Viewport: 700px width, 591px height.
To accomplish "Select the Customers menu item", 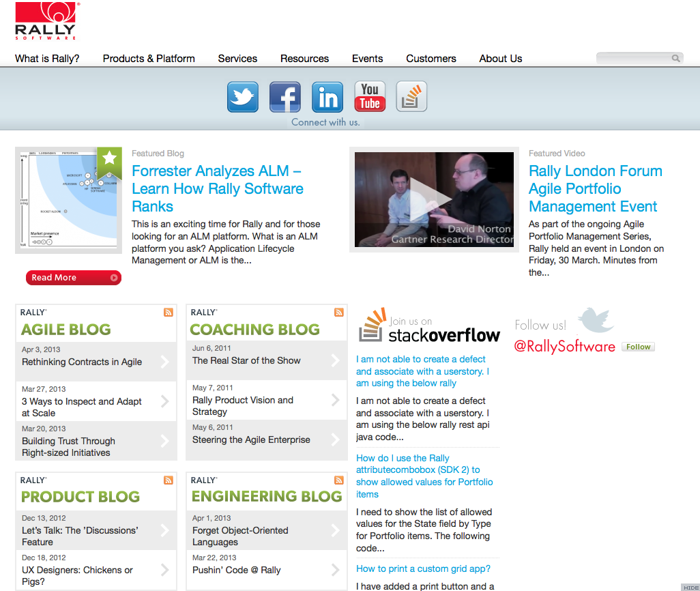I will [x=431, y=59].
